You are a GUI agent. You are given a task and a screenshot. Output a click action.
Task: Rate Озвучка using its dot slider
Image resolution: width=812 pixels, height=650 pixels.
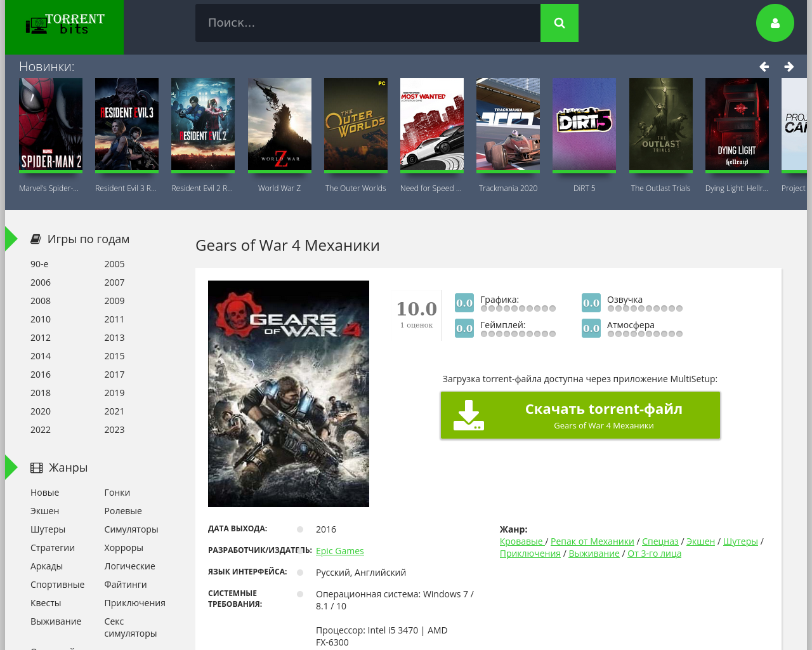[x=645, y=308]
